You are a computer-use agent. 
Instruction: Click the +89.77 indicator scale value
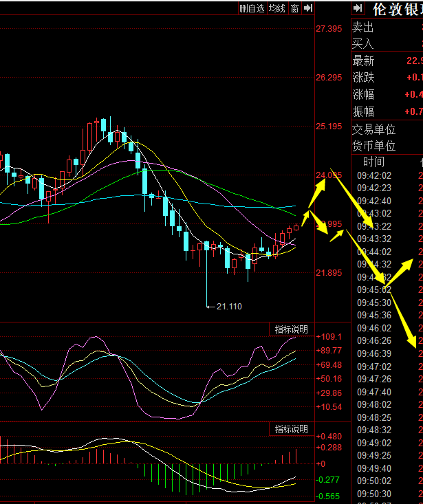click(x=329, y=351)
